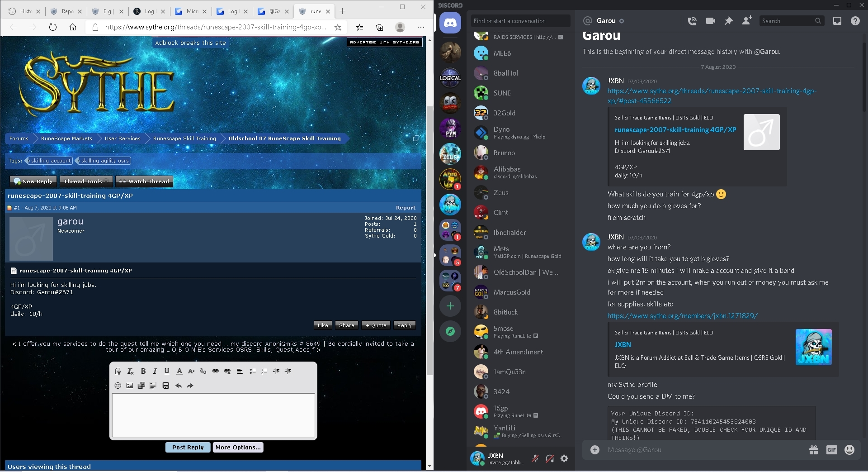Open the text color picker in editor
This screenshot has width=868, height=472.
click(179, 371)
